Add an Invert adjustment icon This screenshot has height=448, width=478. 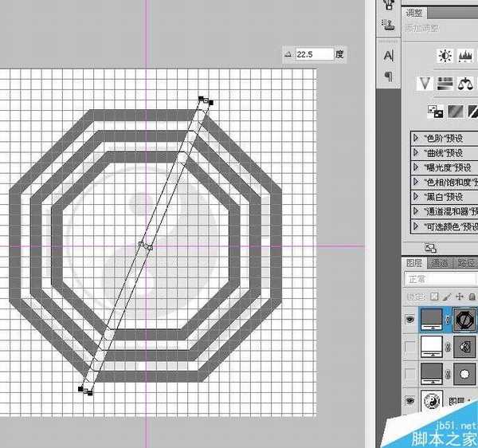(x=435, y=112)
